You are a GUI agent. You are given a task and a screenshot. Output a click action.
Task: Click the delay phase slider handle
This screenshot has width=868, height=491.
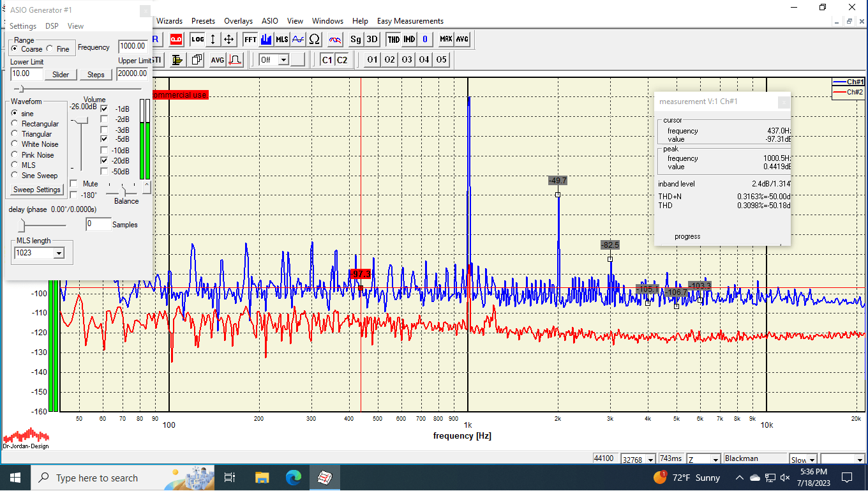pos(22,225)
